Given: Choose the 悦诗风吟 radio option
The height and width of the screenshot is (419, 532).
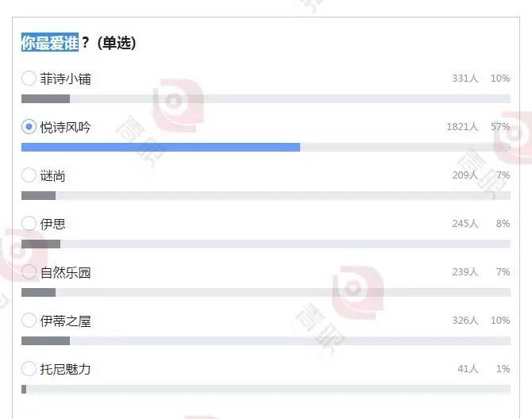Looking at the screenshot, I should tap(29, 127).
